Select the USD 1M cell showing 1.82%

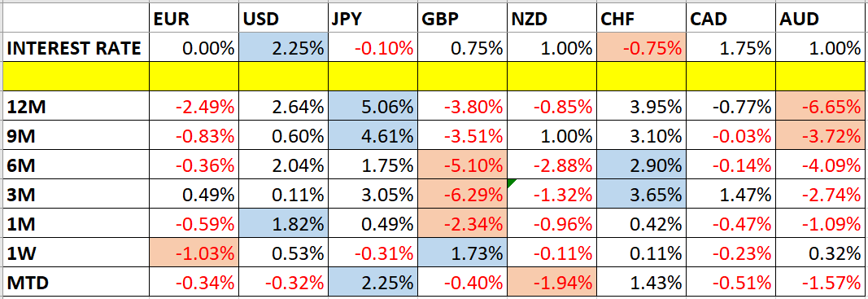point(283,223)
